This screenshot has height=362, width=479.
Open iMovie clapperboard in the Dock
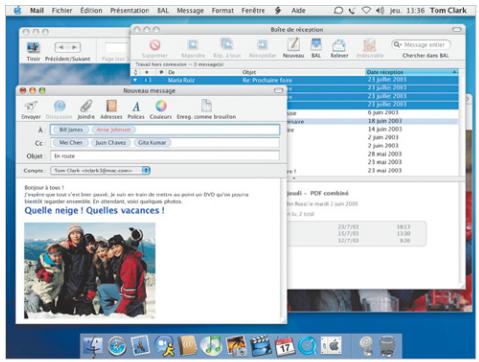pos(260,346)
